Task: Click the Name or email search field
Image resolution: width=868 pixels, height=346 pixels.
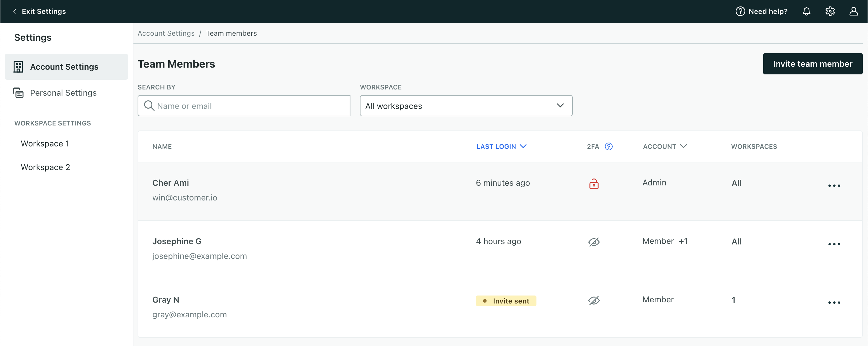Action: pos(244,105)
